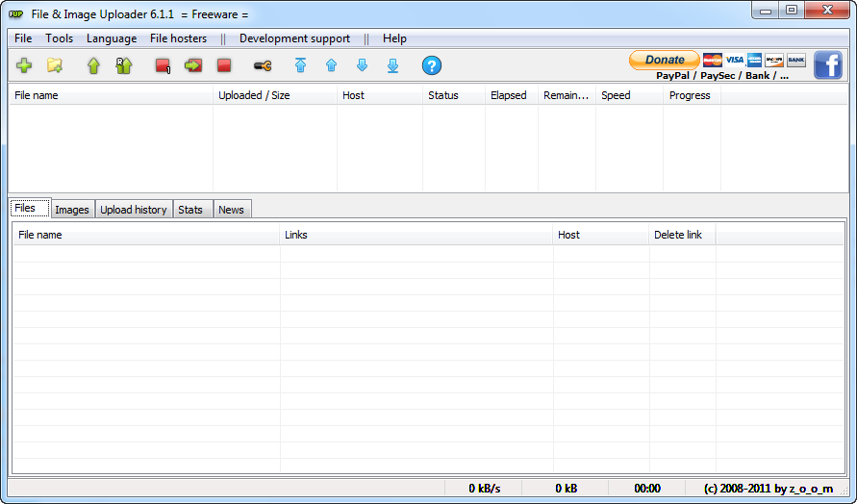Click the Delete link column header

tap(682, 235)
